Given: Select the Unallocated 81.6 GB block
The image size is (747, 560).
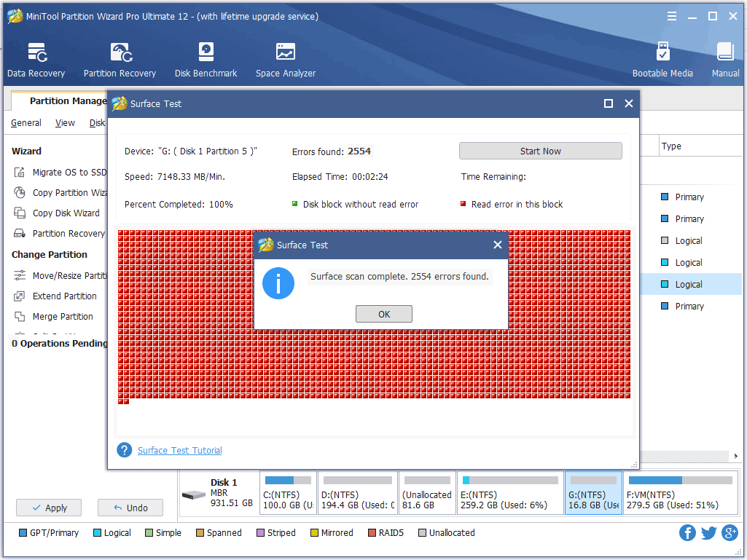Looking at the screenshot, I should pos(427,493).
